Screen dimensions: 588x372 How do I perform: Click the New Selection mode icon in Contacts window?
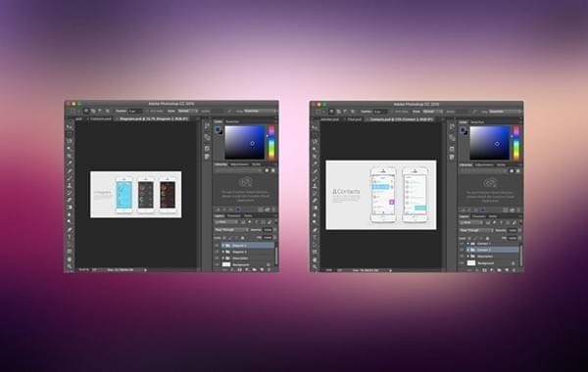click(331, 112)
